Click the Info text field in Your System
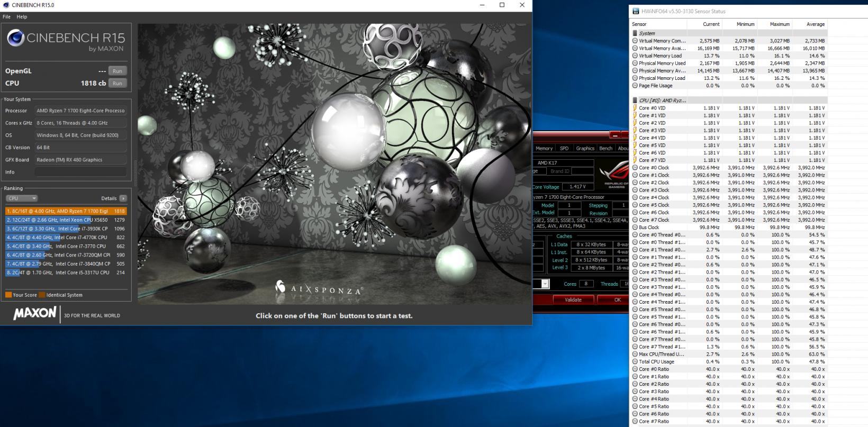This screenshot has height=427, width=868. pyautogui.click(x=81, y=172)
